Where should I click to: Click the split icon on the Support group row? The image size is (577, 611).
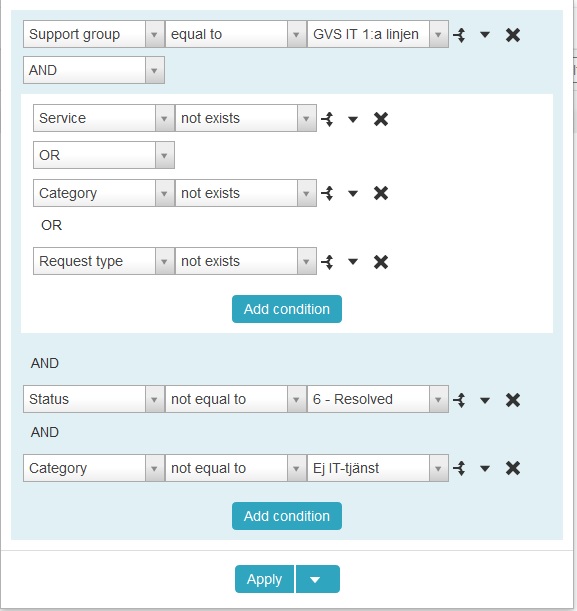459,35
